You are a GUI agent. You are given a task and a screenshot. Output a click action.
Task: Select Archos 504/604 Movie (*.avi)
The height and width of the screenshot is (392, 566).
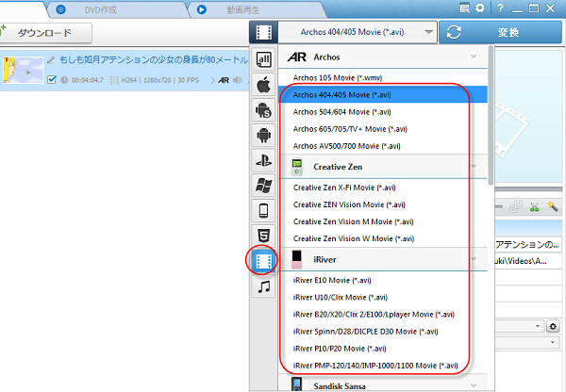click(383, 112)
